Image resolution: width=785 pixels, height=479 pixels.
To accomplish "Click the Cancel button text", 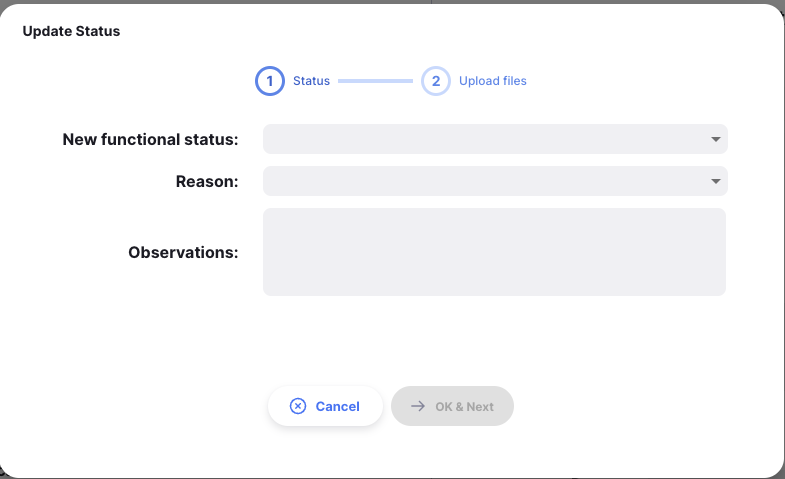I will pyautogui.click(x=337, y=406).
